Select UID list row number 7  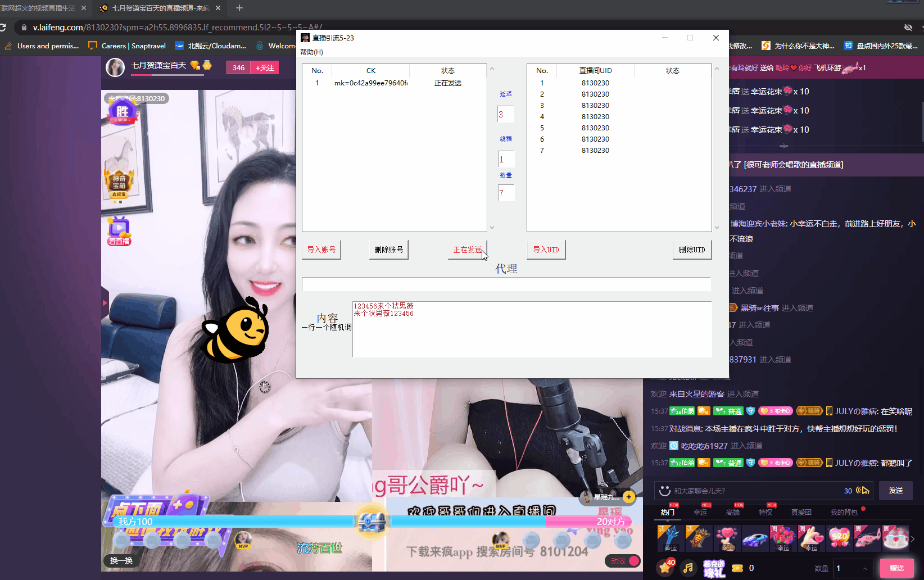click(619, 151)
